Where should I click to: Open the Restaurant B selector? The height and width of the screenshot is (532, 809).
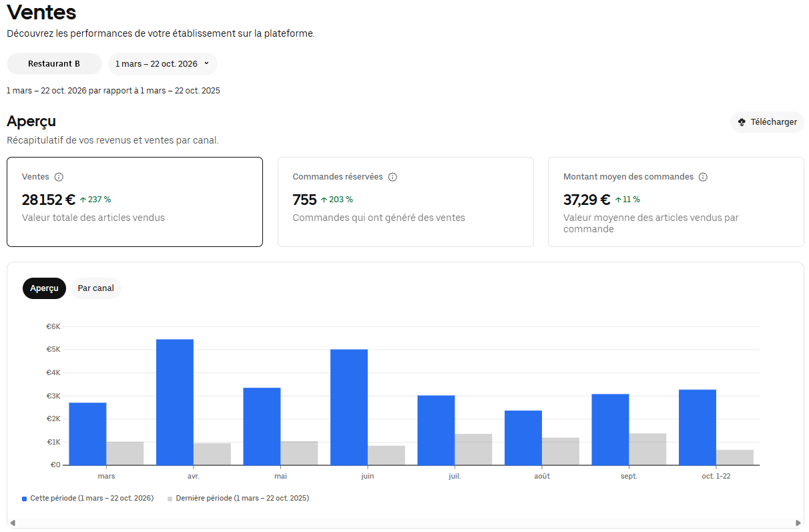pos(54,64)
